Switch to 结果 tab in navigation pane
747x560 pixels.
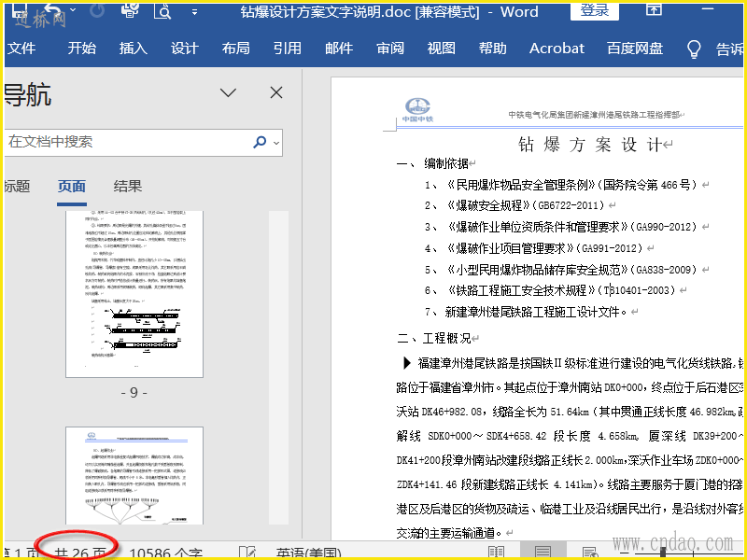pos(128,186)
